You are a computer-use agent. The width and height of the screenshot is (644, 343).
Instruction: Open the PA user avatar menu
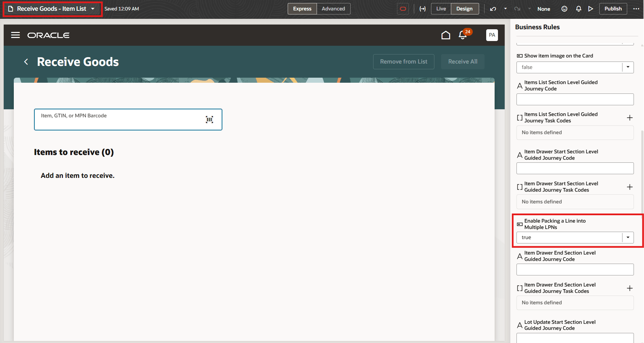click(492, 35)
